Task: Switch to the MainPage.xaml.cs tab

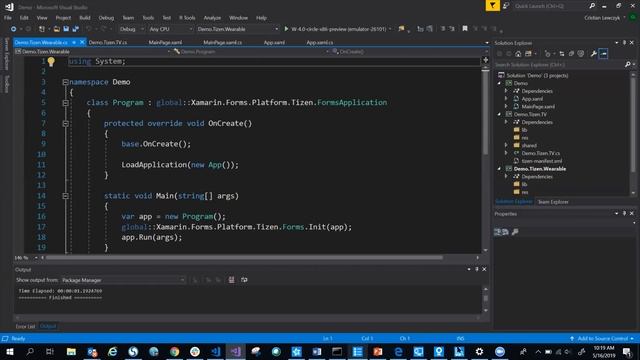Action: [x=222, y=42]
